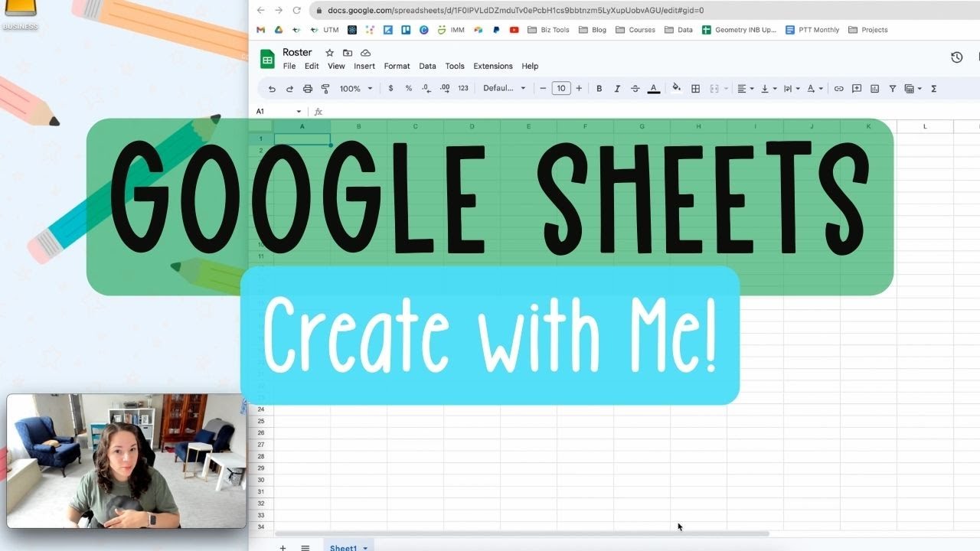Show all sheets list icon
The height and width of the screenshot is (551, 980).
click(x=305, y=548)
